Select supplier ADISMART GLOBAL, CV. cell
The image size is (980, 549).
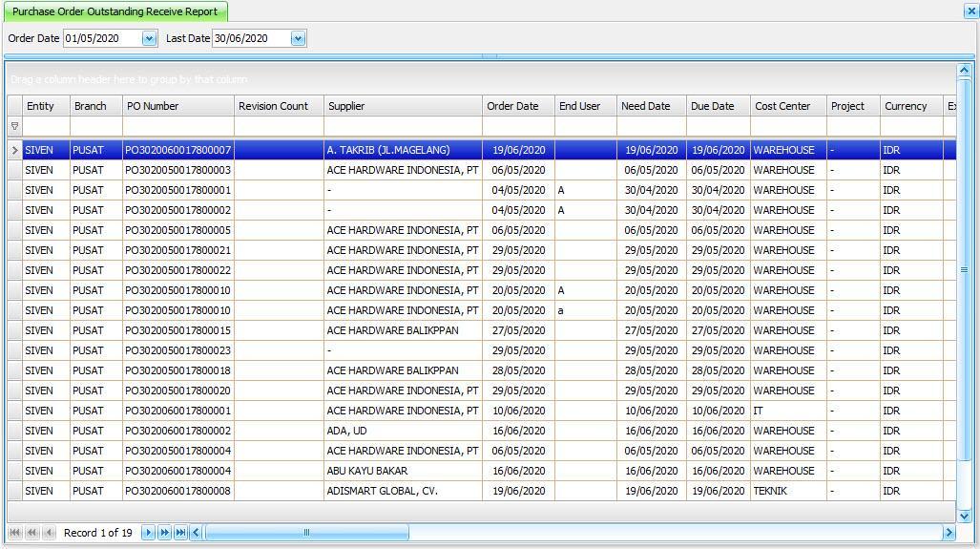(x=403, y=491)
